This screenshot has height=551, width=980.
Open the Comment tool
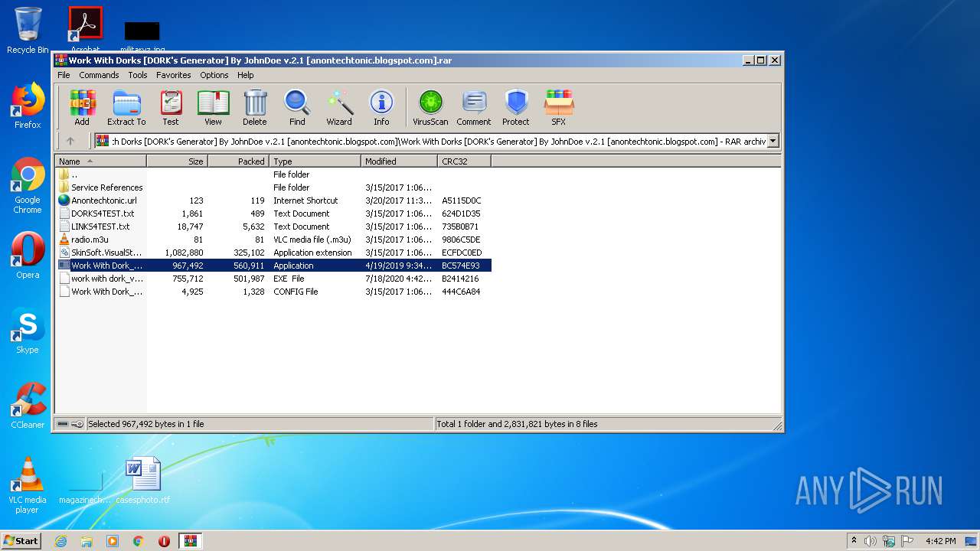[474, 107]
